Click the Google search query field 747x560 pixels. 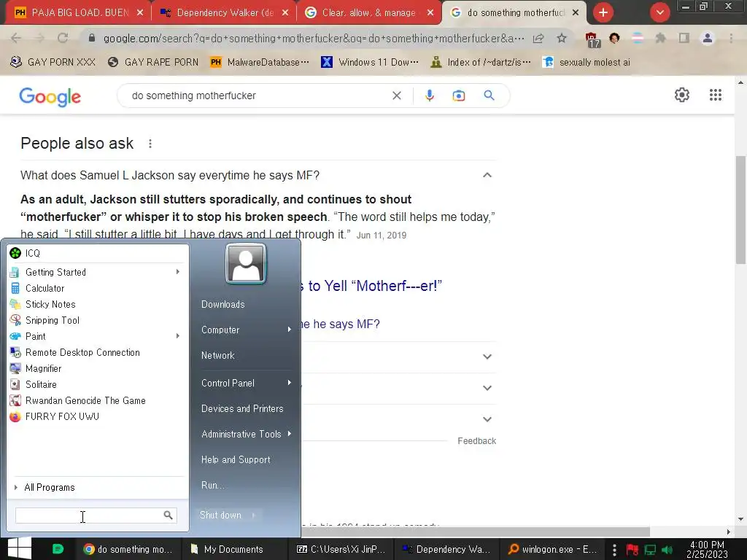click(x=258, y=96)
